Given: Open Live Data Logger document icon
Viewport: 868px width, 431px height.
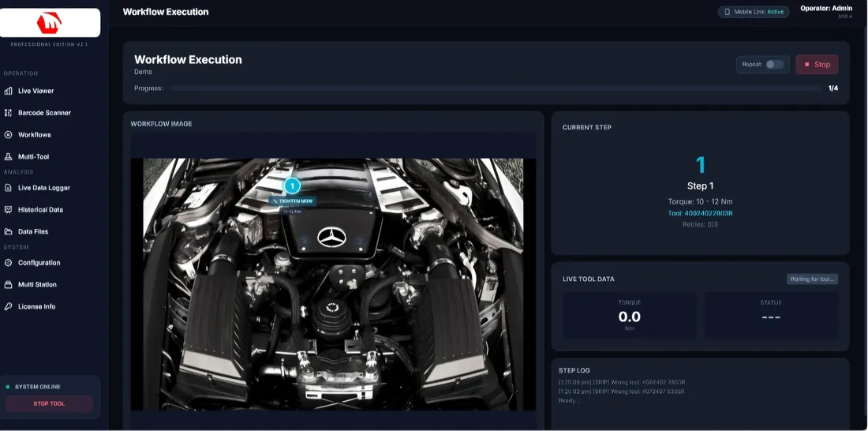Looking at the screenshot, I should click(8, 188).
